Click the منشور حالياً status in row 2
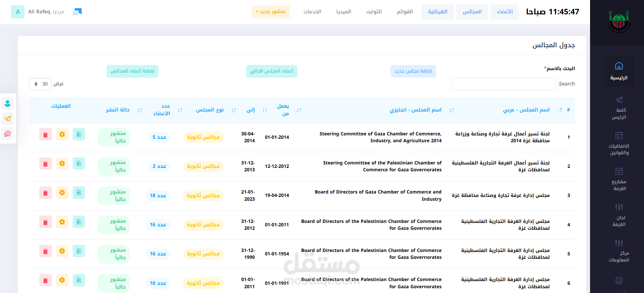 click(114, 166)
